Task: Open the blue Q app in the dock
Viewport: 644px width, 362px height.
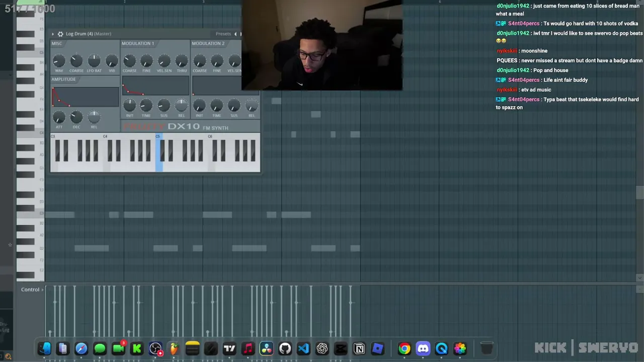Action: pos(442,348)
